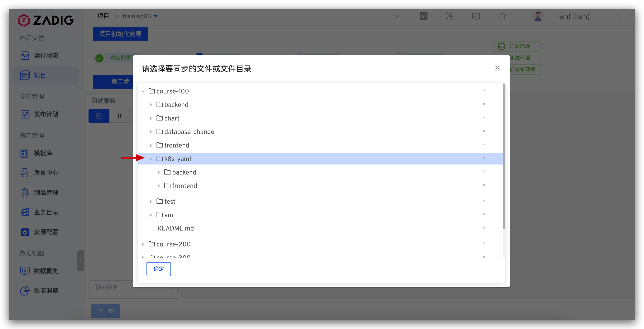The image size is (644, 329).
Task: Toggle the star for README.md
Action: (x=484, y=228)
